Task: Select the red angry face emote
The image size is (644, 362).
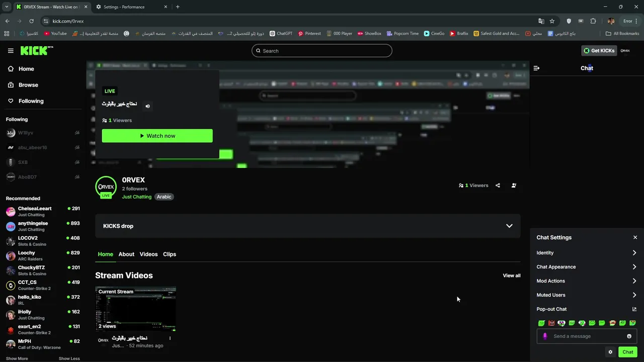Action: (551, 323)
